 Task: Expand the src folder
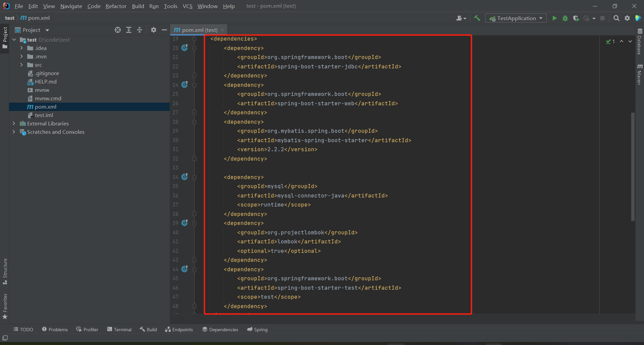21,65
